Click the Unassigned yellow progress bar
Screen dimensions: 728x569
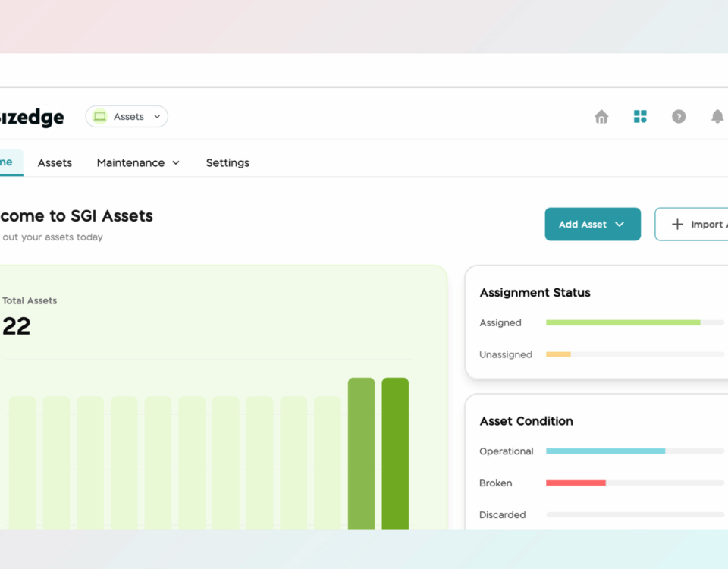[x=558, y=355]
